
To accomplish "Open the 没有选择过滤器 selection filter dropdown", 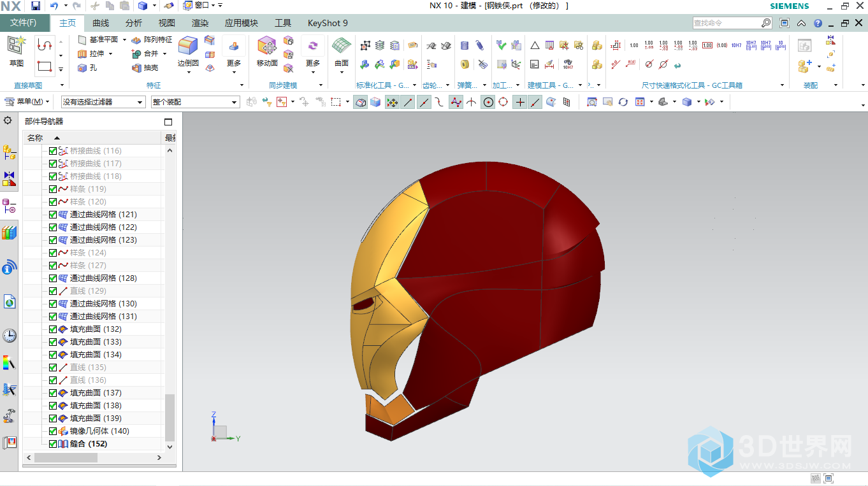I will click(104, 102).
